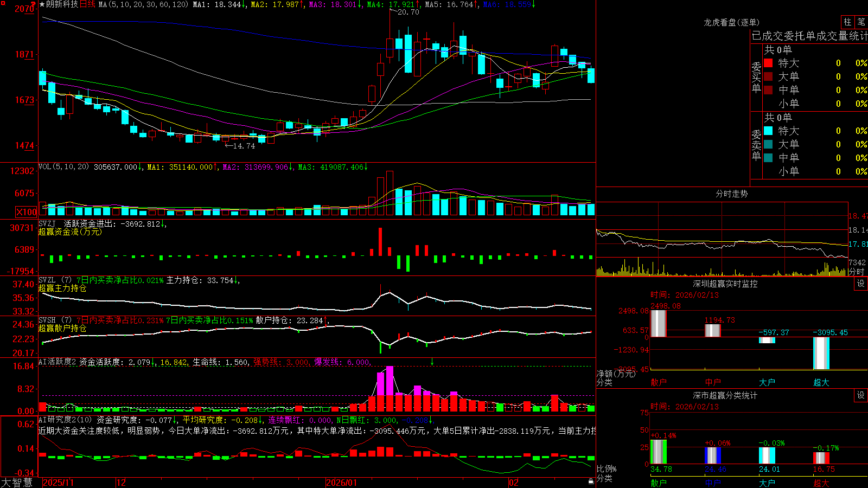Image resolution: width=868 pixels, height=488 pixels.
Task: Click the teal 中单 sell-order swatch
Action: pos(768,158)
